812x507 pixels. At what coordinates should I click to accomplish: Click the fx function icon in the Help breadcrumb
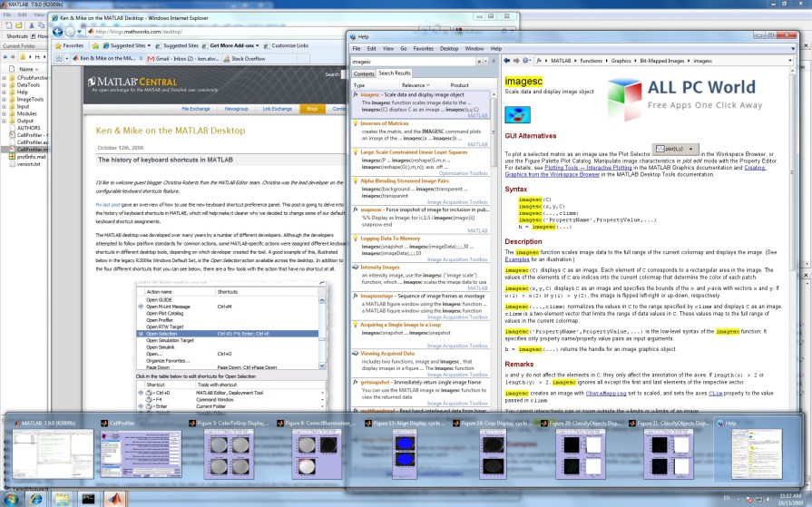pyautogui.click(x=539, y=61)
